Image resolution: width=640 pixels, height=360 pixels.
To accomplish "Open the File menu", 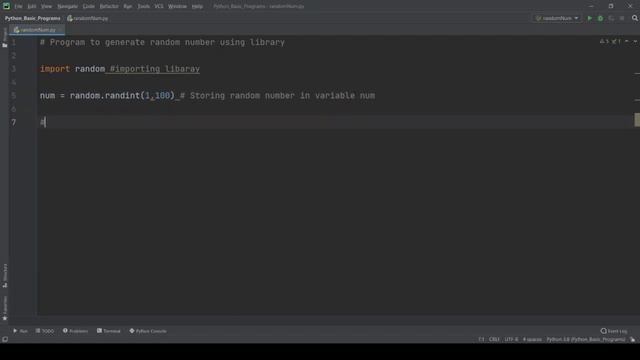I will click(18, 6).
